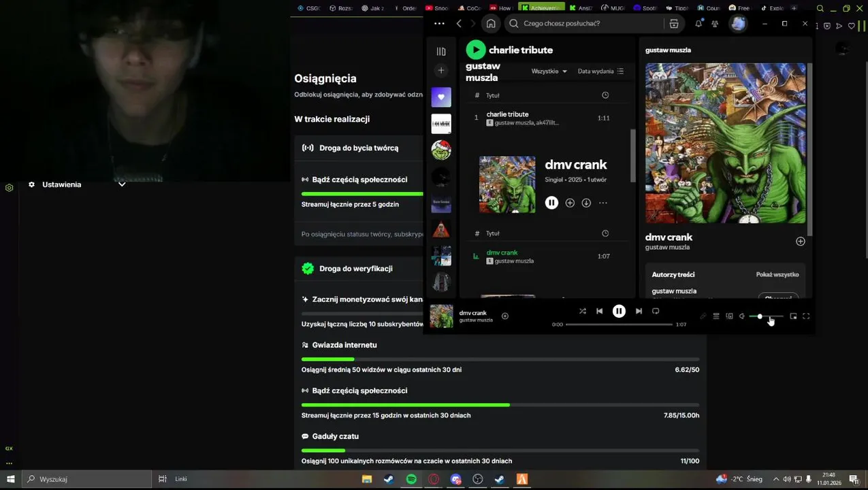Image resolution: width=868 pixels, height=490 pixels.
Task: Click the 'Czego chcesz posłuchać?' search field
Action: (x=585, y=23)
